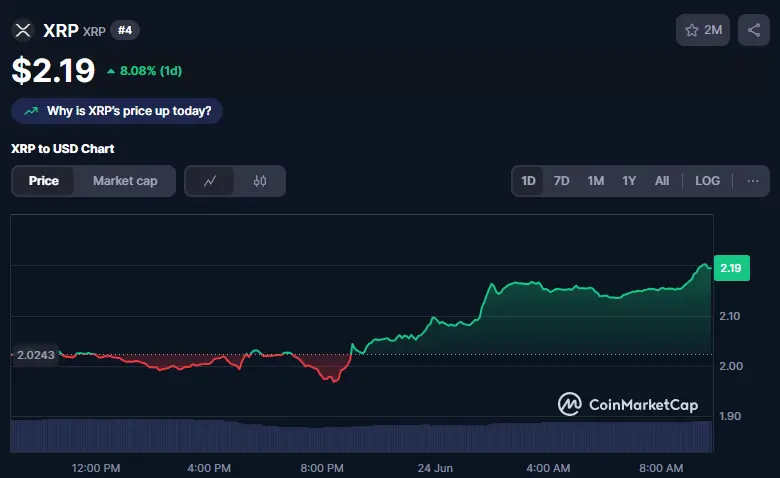
Task: Click the 8:00 PM axis label
Action: tap(322, 468)
